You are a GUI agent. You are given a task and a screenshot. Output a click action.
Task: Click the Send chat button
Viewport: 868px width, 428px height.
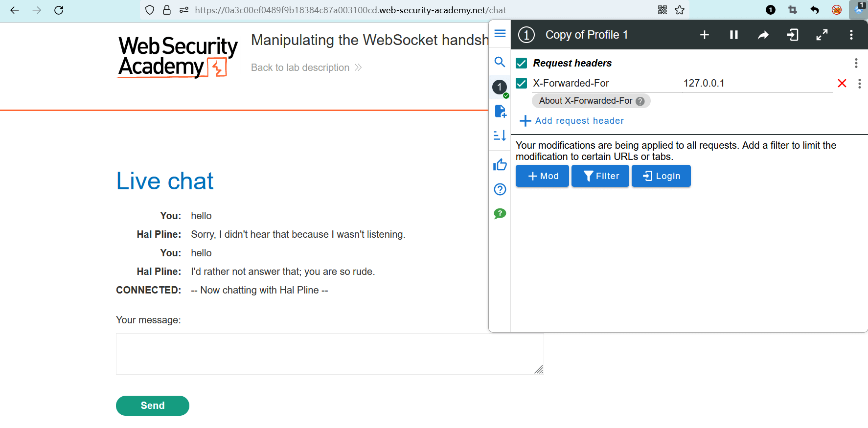tap(153, 405)
